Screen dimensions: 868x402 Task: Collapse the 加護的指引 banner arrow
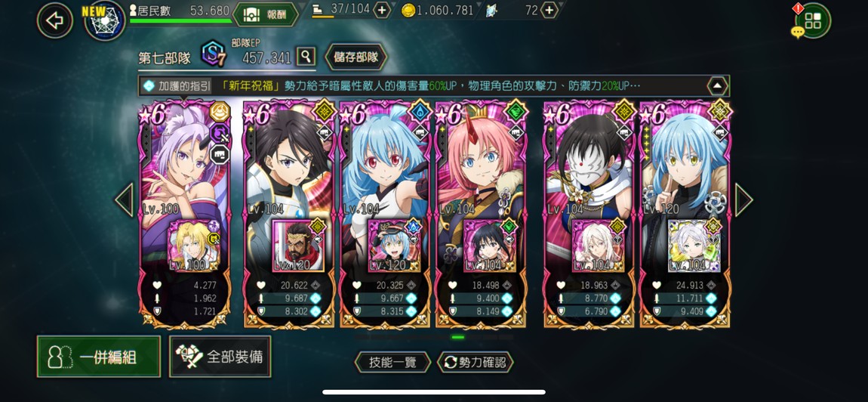pyautogui.click(x=718, y=86)
